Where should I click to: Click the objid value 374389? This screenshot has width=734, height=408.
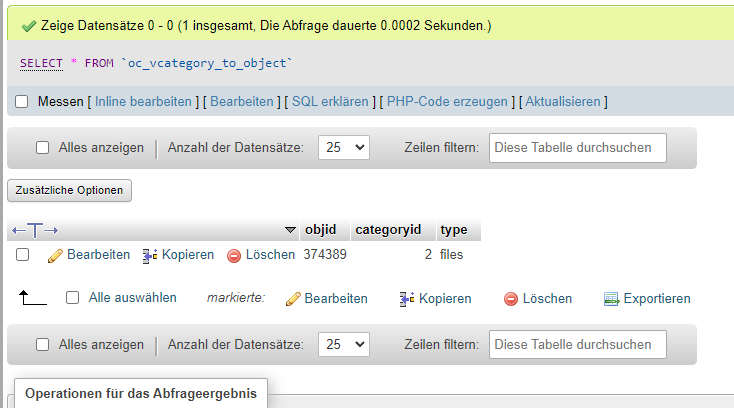(325, 255)
